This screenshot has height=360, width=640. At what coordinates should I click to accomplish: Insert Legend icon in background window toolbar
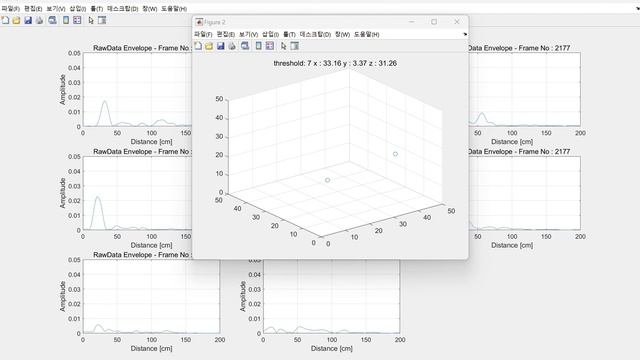click(77, 20)
